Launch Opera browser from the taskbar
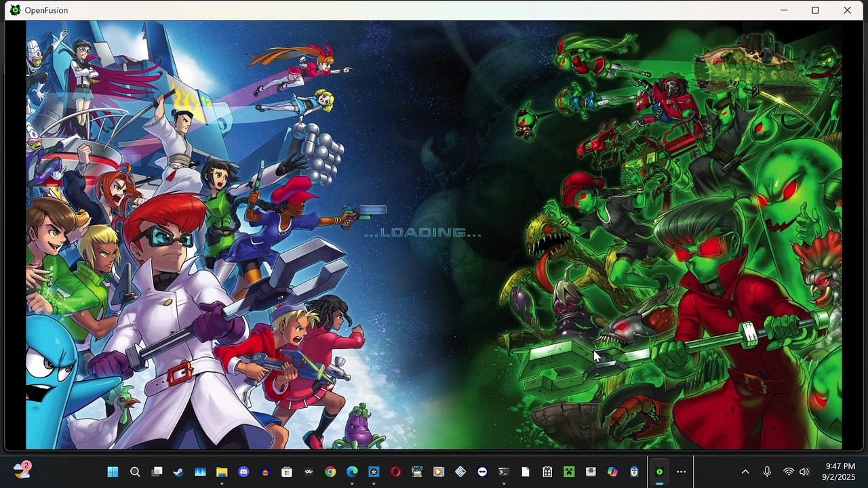 (395, 472)
